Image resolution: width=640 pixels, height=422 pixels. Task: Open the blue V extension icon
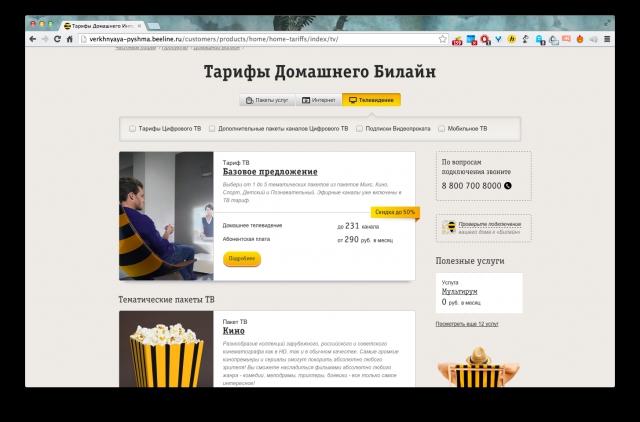pyautogui.click(x=498, y=39)
